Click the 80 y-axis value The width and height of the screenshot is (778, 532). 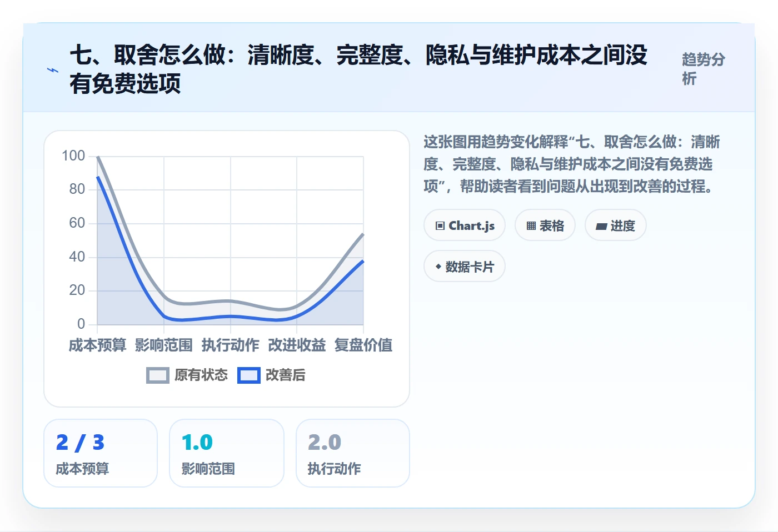(x=77, y=189)
